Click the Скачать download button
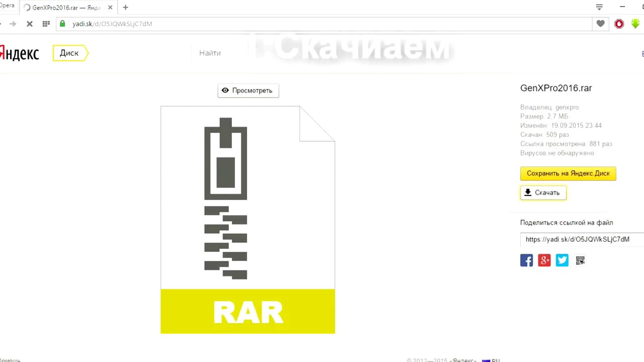Screen dimensions: 644x362 click(543, 193)
